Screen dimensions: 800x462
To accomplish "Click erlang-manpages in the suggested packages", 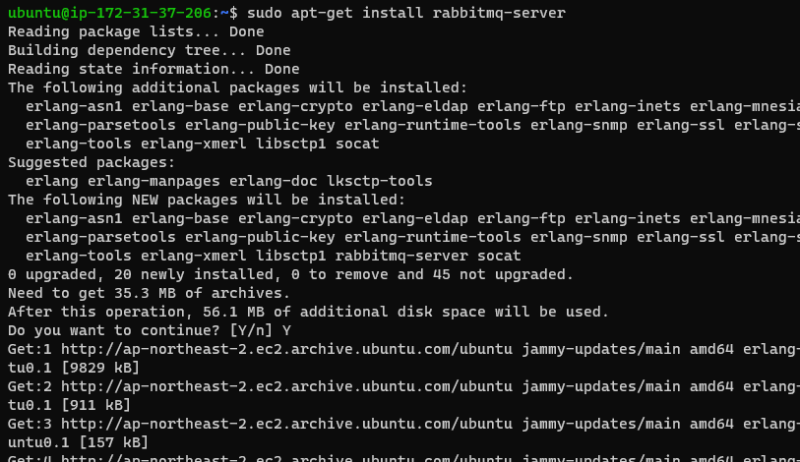I will tap(150, 181).
